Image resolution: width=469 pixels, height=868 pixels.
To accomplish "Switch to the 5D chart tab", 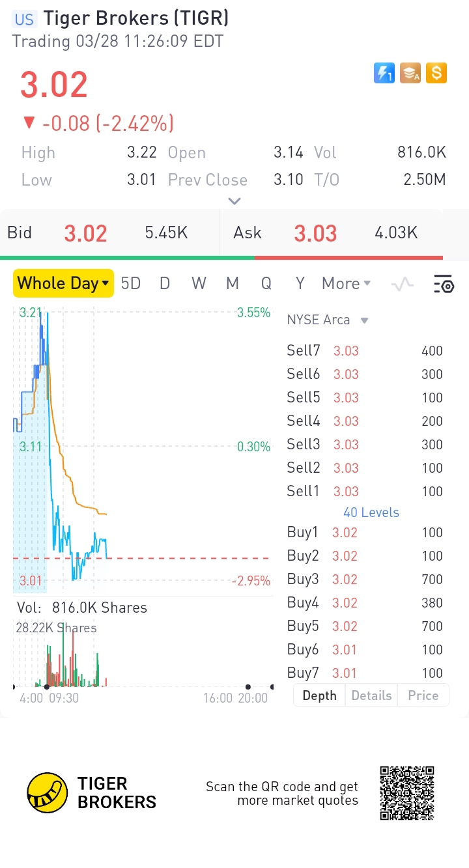I will (x=131, y=283).
